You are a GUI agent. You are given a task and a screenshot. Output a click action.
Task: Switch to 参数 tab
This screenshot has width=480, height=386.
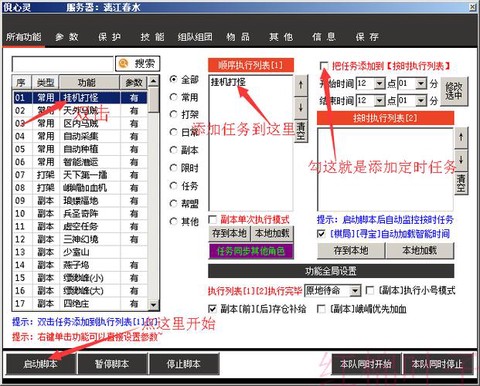[67, 37]
